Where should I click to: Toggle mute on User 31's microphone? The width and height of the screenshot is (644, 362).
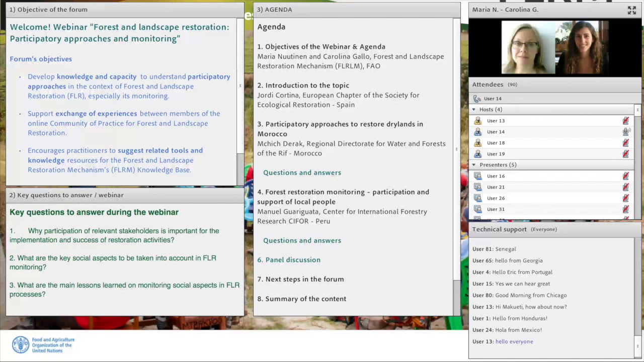tap(626, 209)
